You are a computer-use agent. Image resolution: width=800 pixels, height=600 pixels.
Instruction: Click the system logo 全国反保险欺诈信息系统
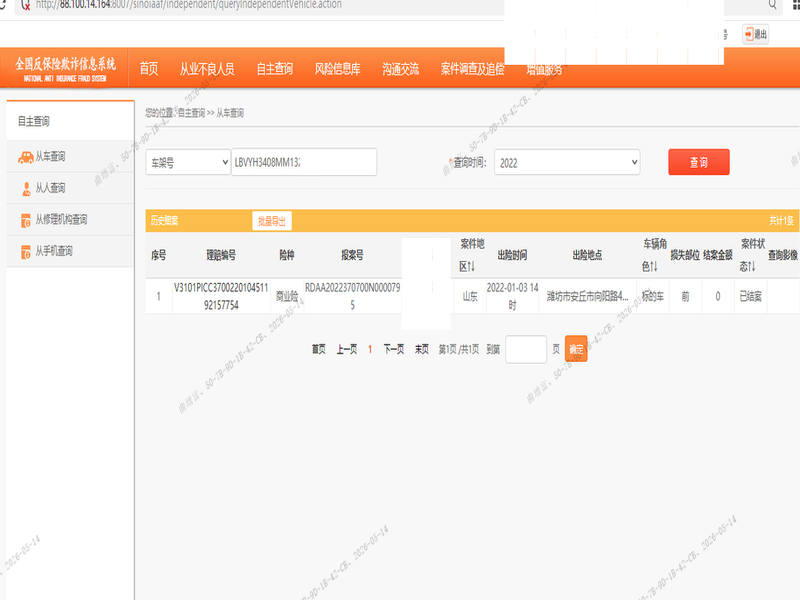tap(65, 69)
